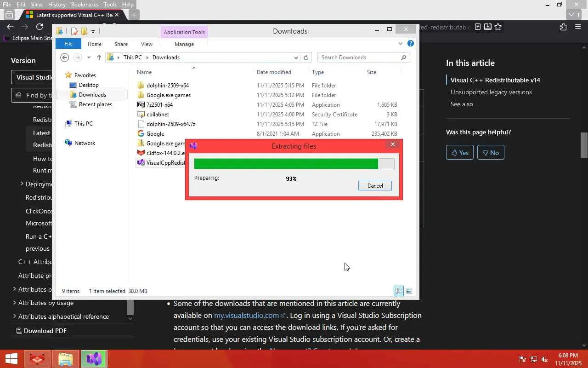Refresh the Downloads folder in Explorer
588x368 pixels.
click(306, 57)
